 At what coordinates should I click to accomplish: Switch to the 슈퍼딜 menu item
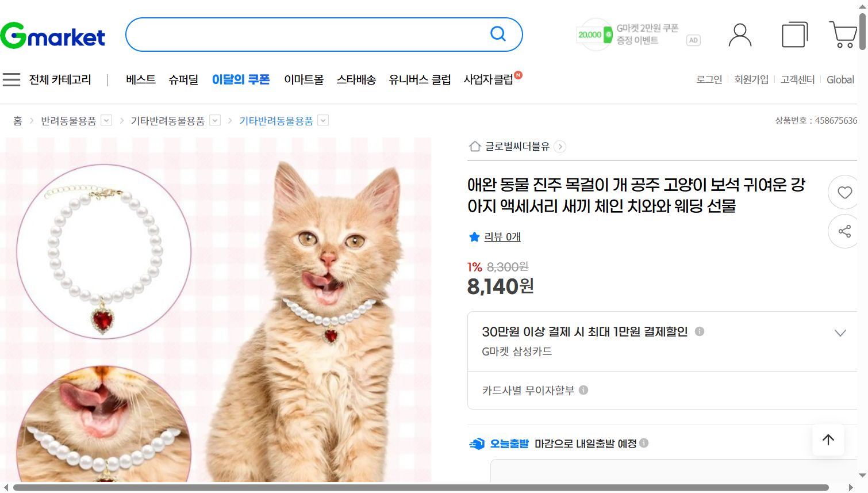(183, 79)
